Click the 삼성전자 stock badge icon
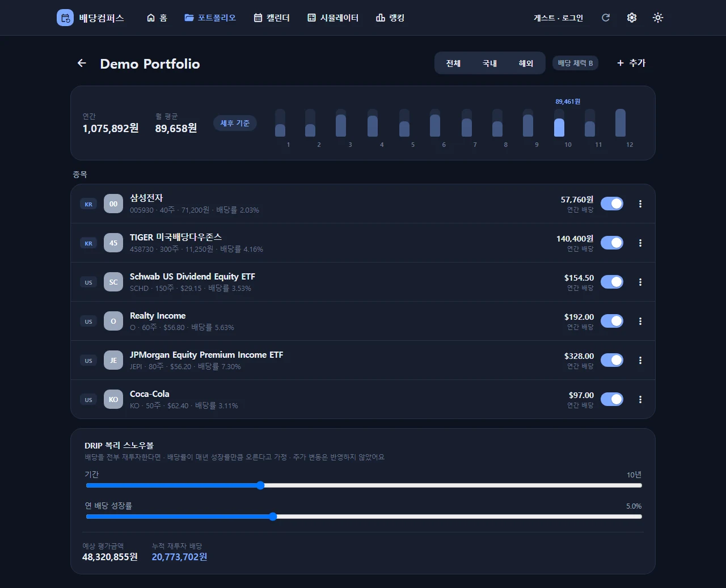This screenshot has width=726, height=588. (113, 204)
